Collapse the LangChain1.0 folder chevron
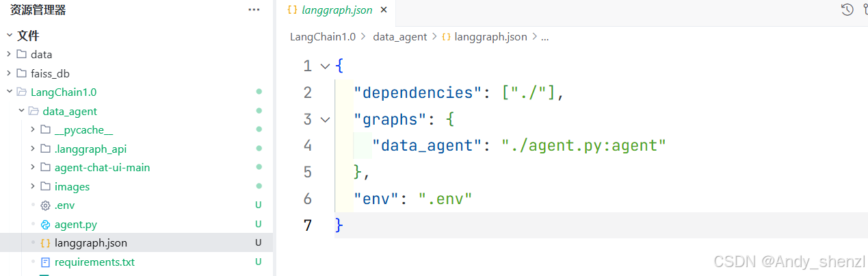This screenshot has width=868, height=276. [x=9, y=92]
